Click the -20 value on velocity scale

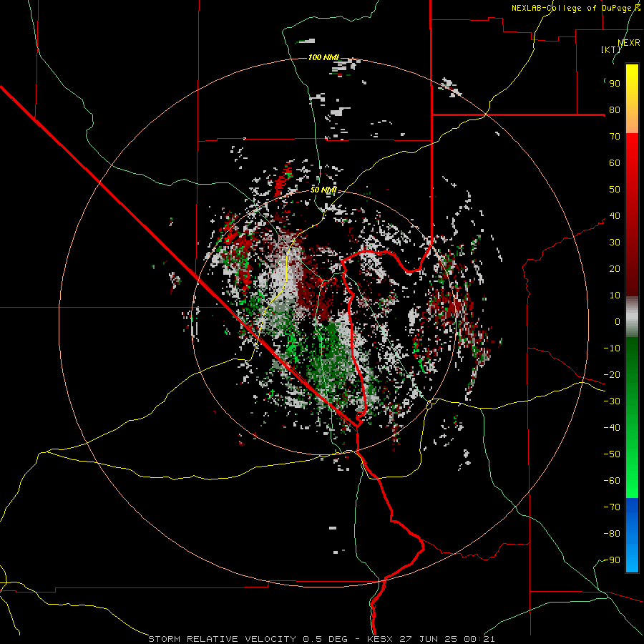point(612,375)
